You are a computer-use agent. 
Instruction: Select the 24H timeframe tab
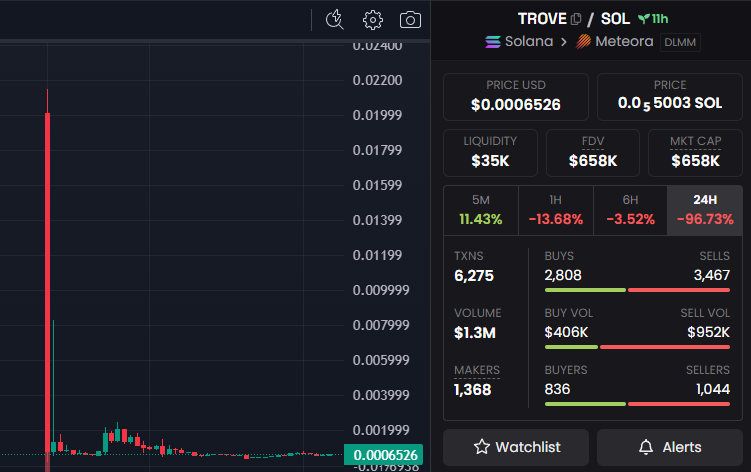click(x=705, y=210)
